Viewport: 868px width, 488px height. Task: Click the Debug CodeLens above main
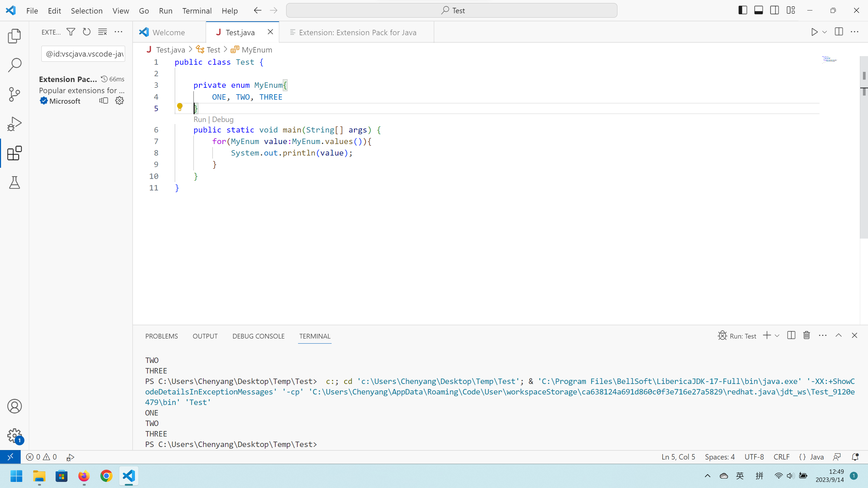222,119
